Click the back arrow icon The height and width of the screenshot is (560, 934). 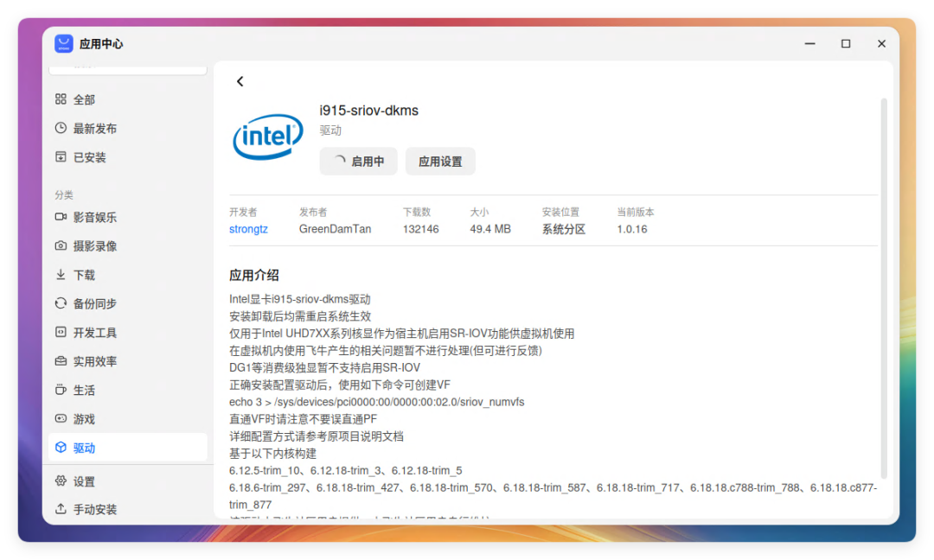click(240, 81)
